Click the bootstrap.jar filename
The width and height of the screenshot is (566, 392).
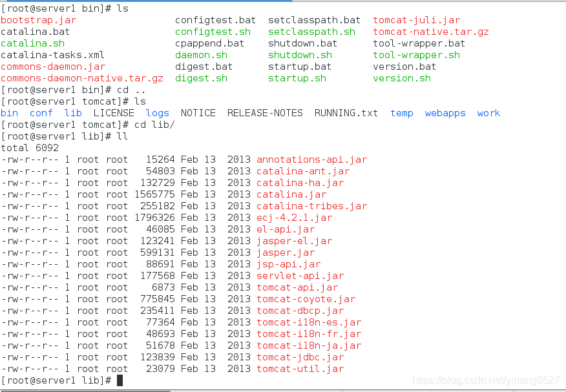pos(39,20)
